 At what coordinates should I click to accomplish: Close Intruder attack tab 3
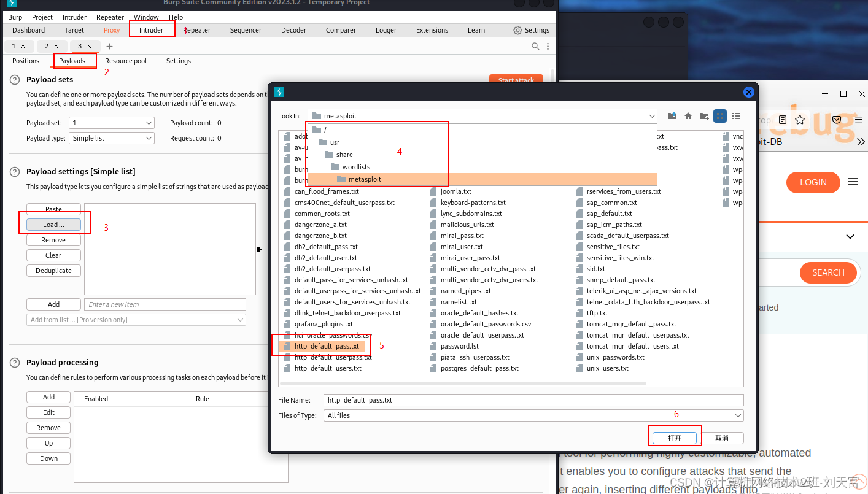click(x=89, y=46)
